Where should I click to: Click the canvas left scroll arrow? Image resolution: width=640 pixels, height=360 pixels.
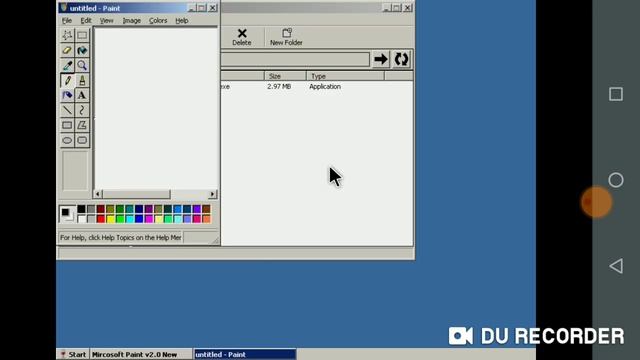click(98, 194)
